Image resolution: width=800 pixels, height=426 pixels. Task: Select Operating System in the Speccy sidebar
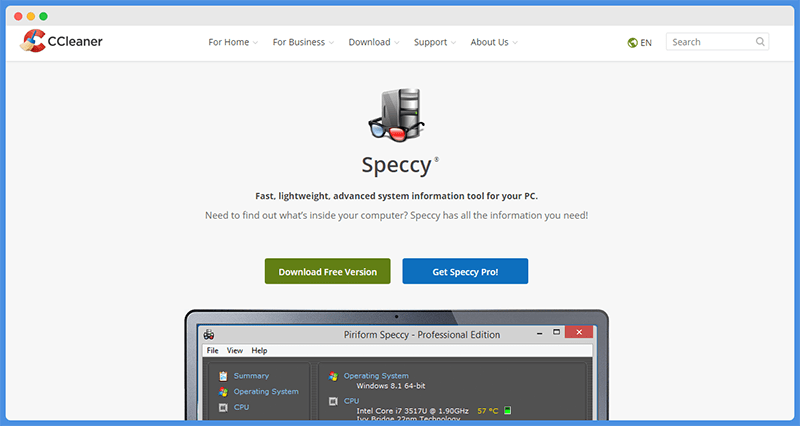266,392
